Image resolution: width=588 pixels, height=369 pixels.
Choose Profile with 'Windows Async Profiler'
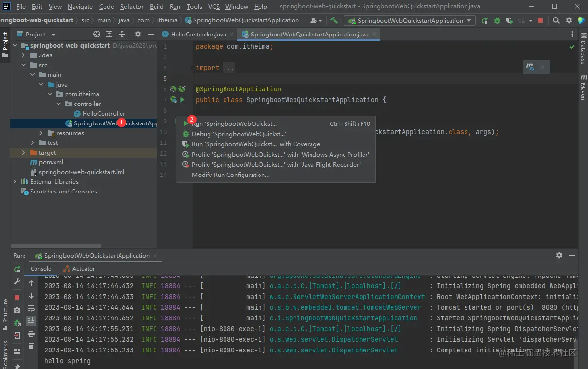[x=276, y=155]
